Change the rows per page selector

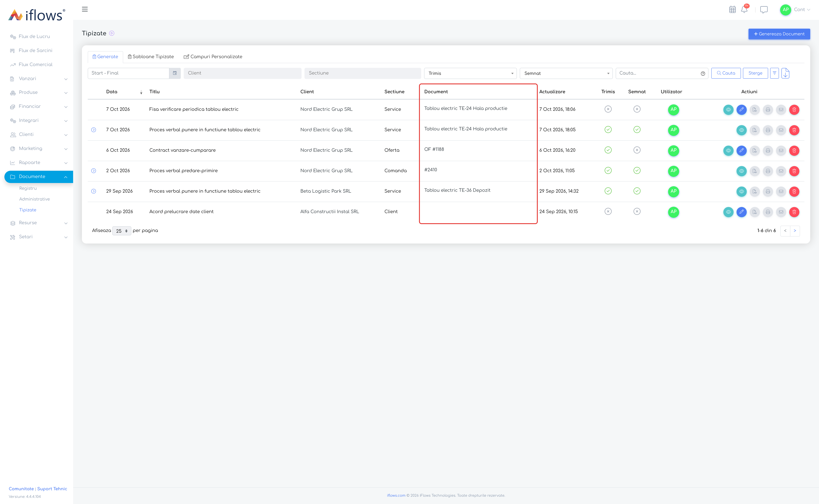pos(122,231)
